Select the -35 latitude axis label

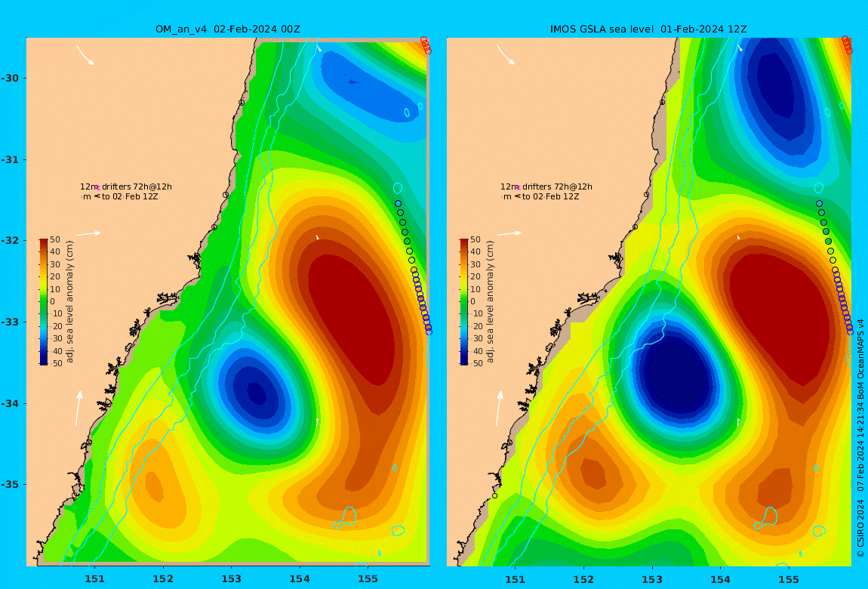click(10, 484)
